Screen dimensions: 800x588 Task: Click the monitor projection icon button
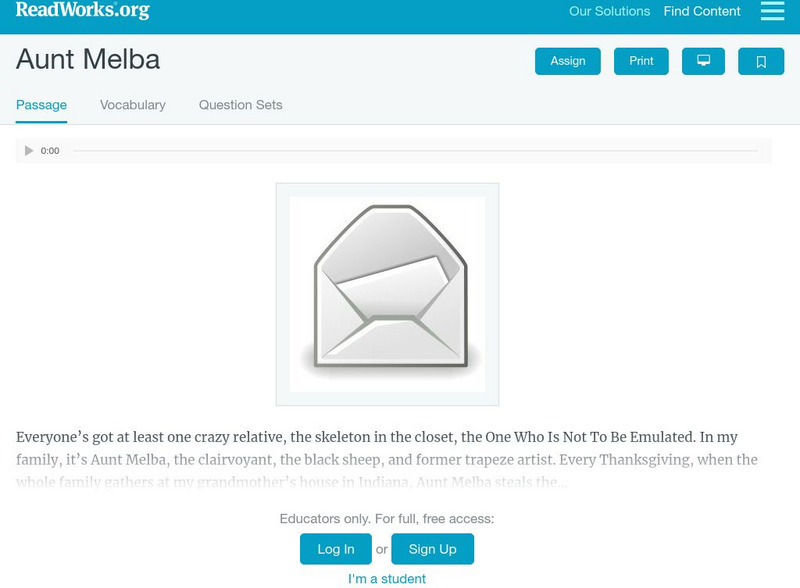(x=704, y=60)
